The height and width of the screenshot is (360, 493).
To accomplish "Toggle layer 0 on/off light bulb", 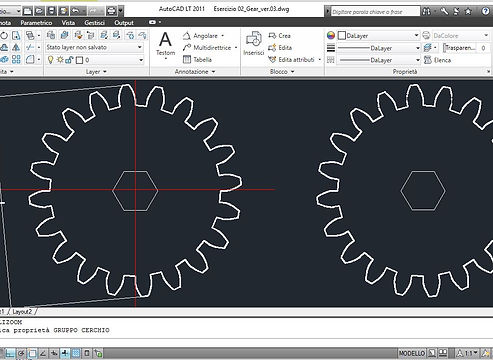I will point(50,60).
